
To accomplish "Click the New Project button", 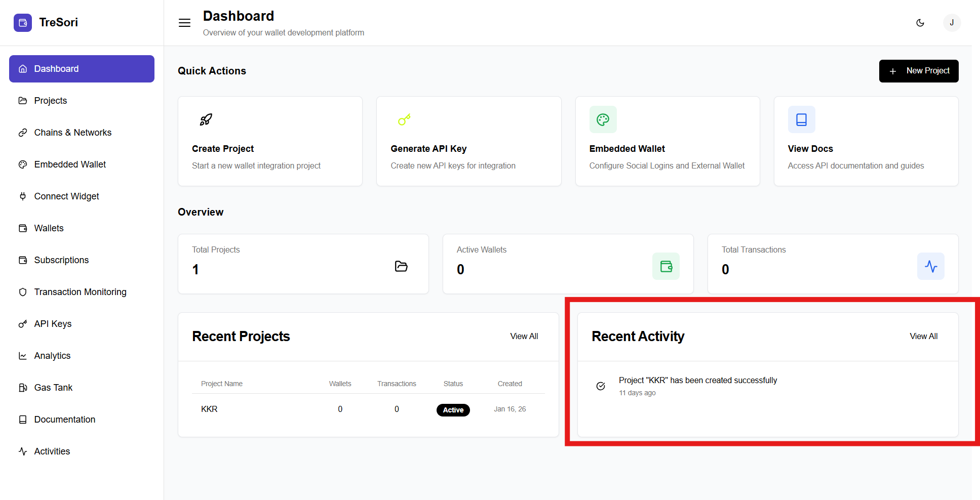I will click(x=918, y=71).
